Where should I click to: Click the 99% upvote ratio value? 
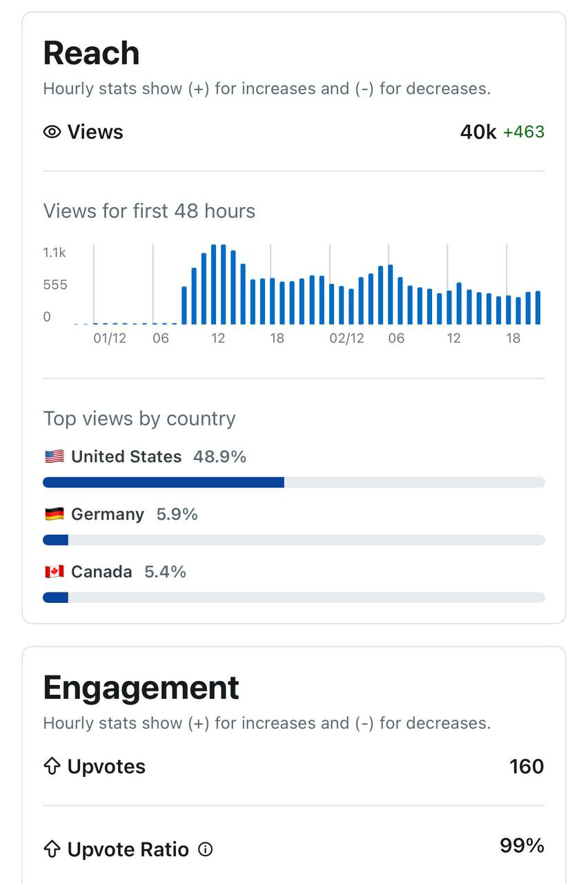pyautogui.click(x=522, y=846)
